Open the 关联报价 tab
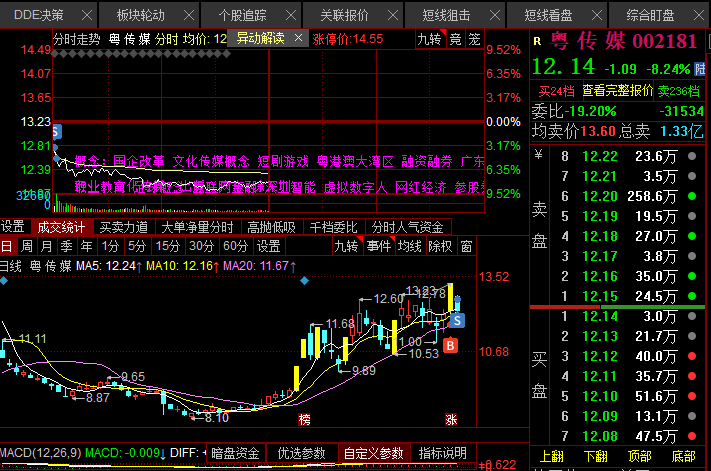Image resolution: width=711 pixels, height=471 pixels. (x=344, y=15)
